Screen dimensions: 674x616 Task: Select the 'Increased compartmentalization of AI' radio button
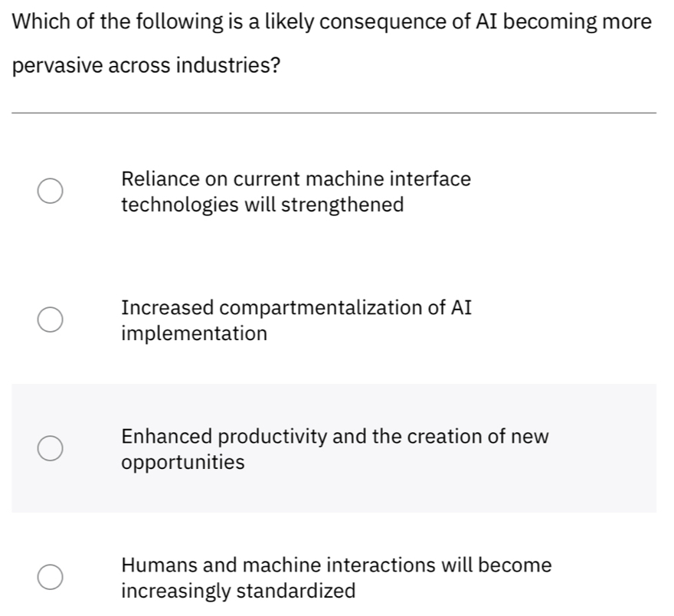click(49, 319)
